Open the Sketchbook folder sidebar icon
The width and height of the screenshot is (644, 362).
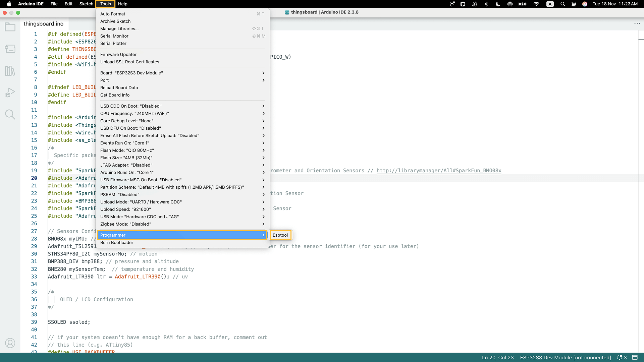point(10,27)
